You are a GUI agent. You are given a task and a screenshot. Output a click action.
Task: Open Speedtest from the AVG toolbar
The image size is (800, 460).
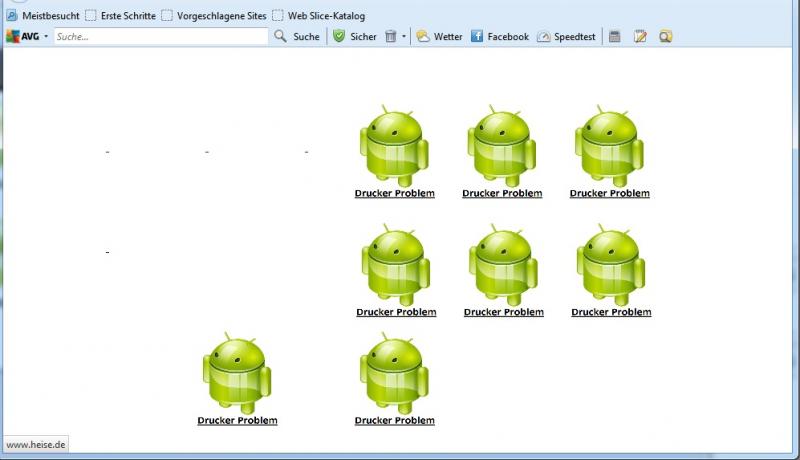566,36
